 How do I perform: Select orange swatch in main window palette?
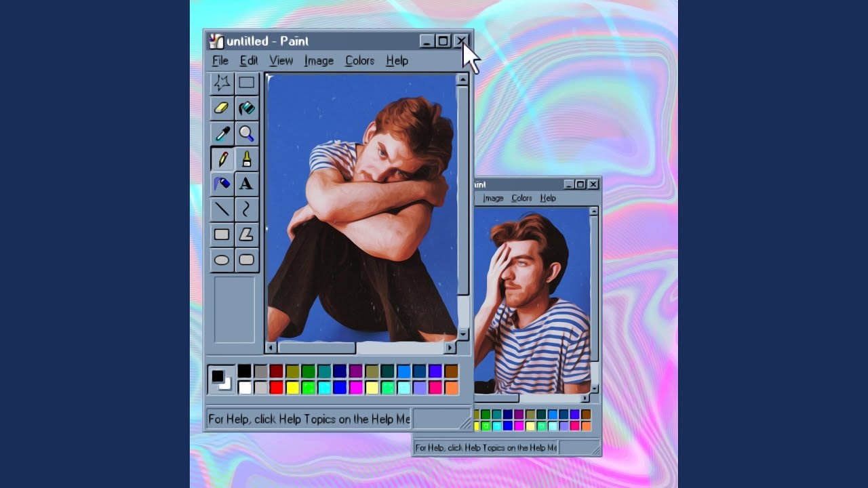[451, 388]
